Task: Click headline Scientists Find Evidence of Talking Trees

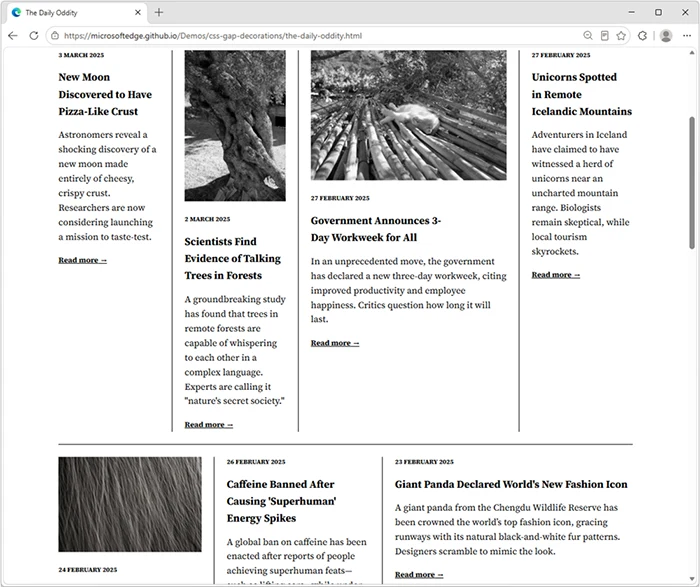Action: (x=233, y=258)
